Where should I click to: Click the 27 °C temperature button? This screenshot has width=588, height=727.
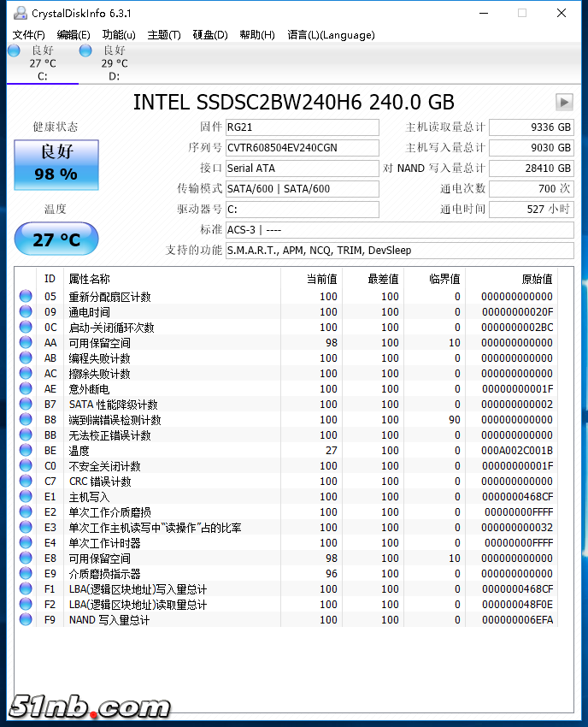point(56,239)
